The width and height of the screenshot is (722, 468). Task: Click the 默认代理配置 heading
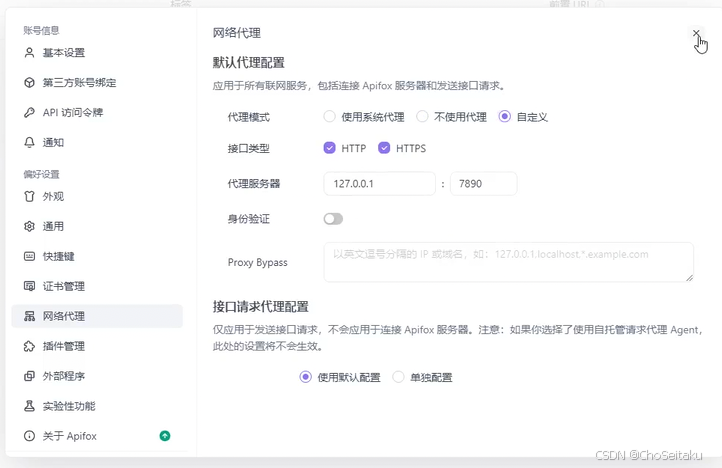[249, 63]
